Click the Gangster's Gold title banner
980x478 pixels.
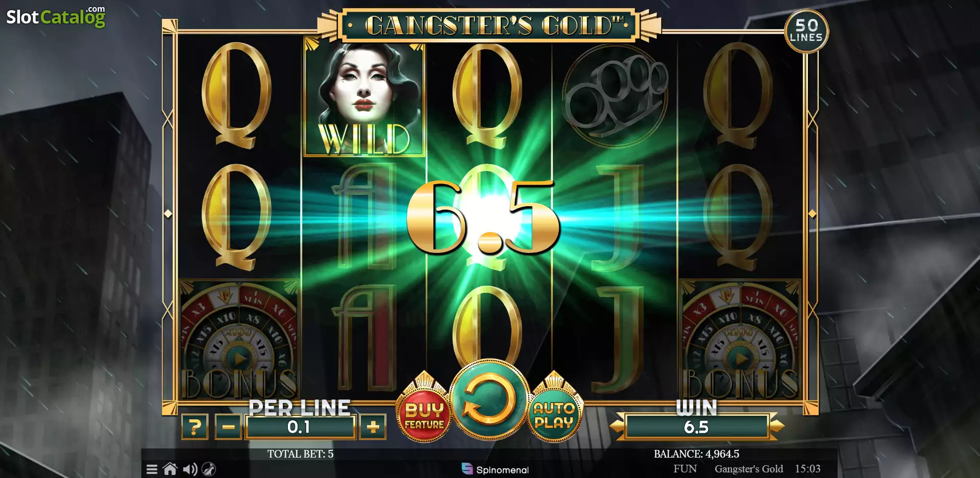489,25
